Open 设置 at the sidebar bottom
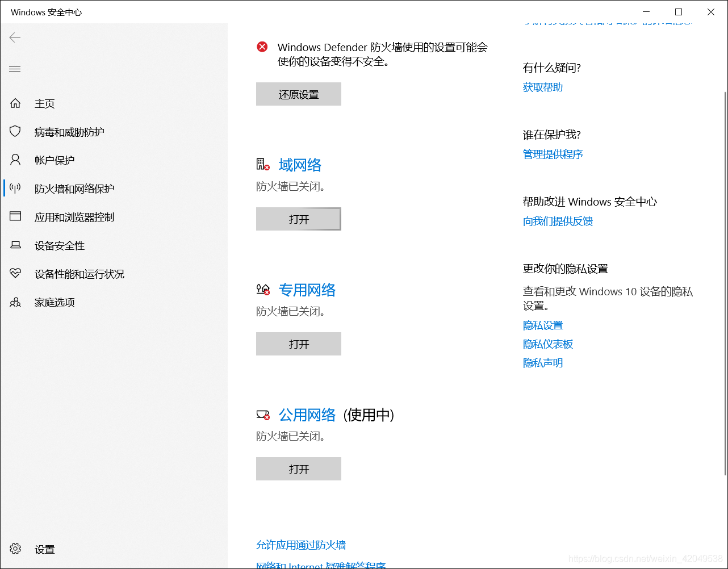This screenshot has height=569, width=728. point(45,549)
